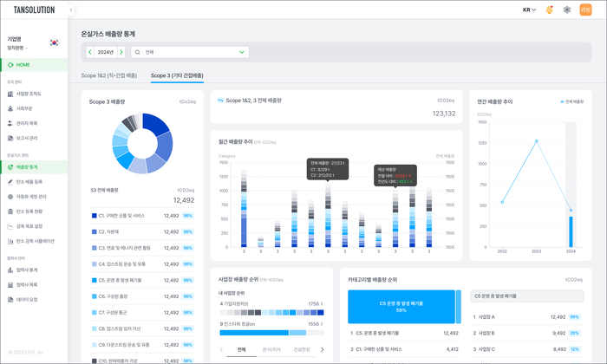Open 감축 목표 설정 sidebar item
The width and height of the screenshot is (607, 364).
[29, 226]
